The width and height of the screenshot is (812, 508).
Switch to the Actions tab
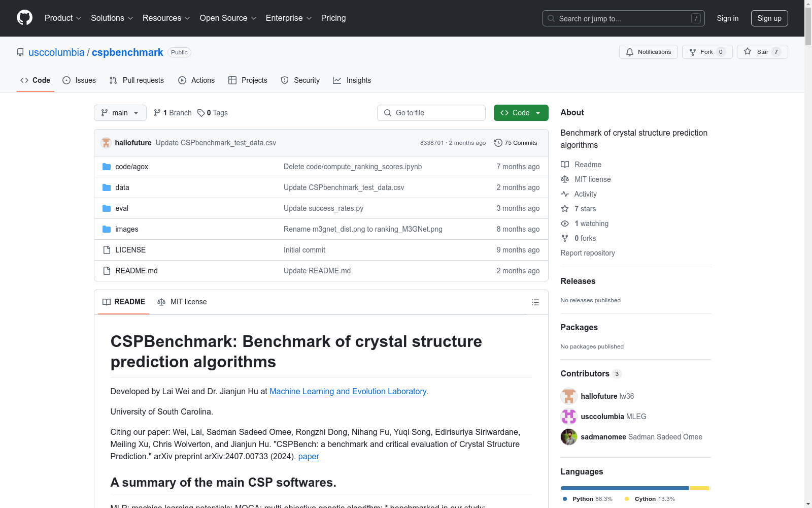[196, 80]
